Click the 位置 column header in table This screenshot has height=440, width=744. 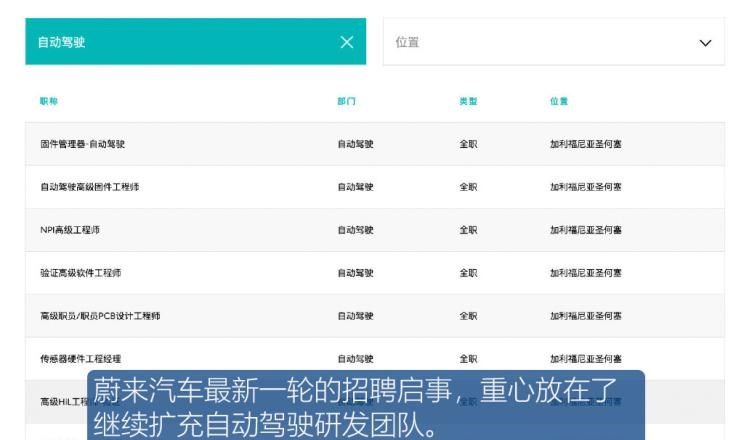559,101
